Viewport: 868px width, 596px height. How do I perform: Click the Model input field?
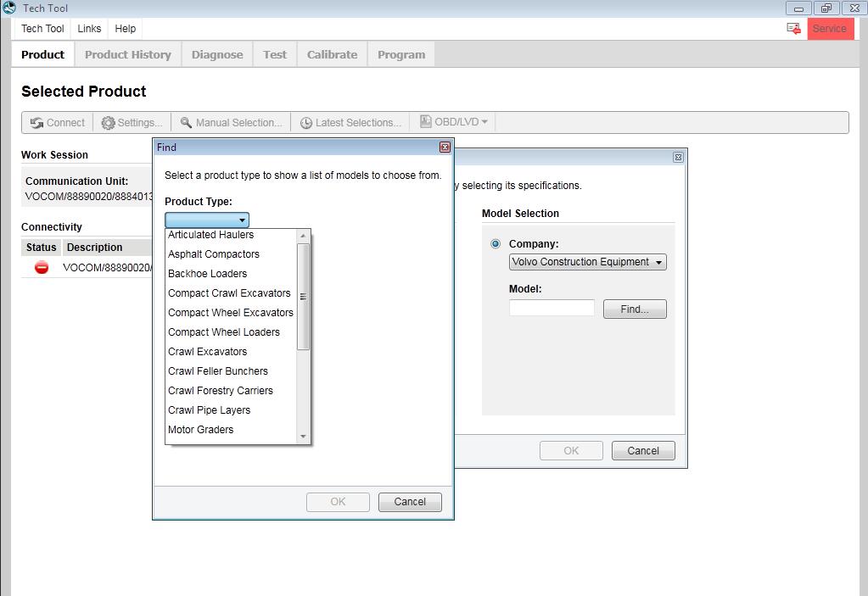coord(552,308)
